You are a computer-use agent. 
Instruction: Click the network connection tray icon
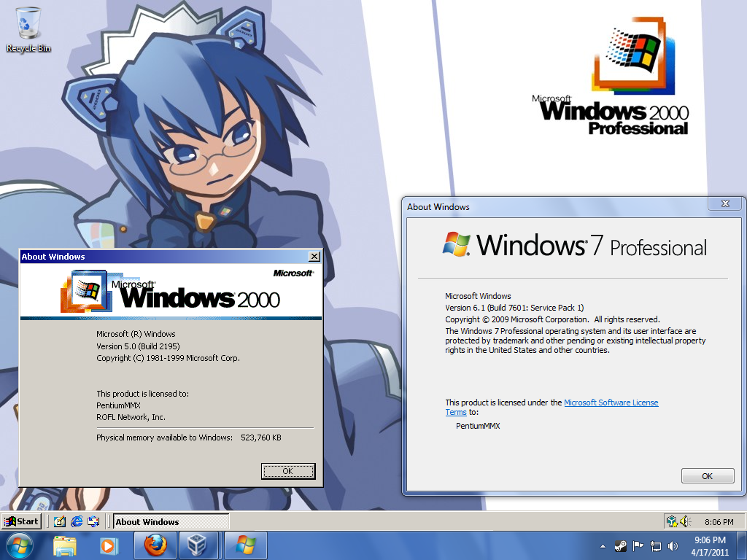(656, 546)
